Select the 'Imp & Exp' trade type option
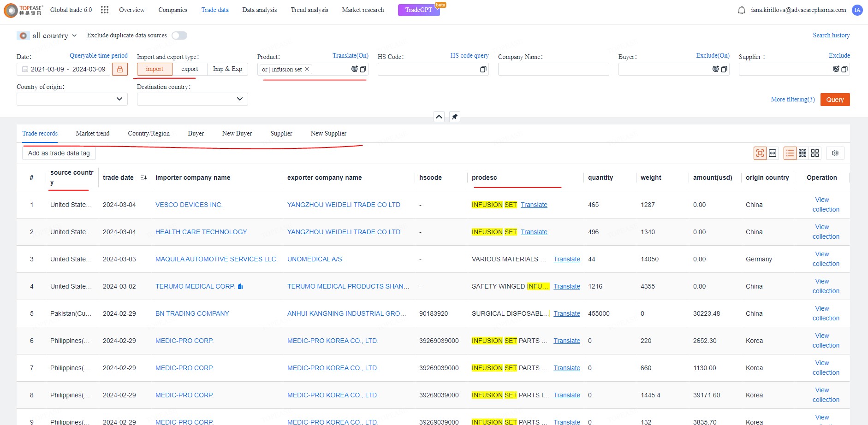 point(227,69)
